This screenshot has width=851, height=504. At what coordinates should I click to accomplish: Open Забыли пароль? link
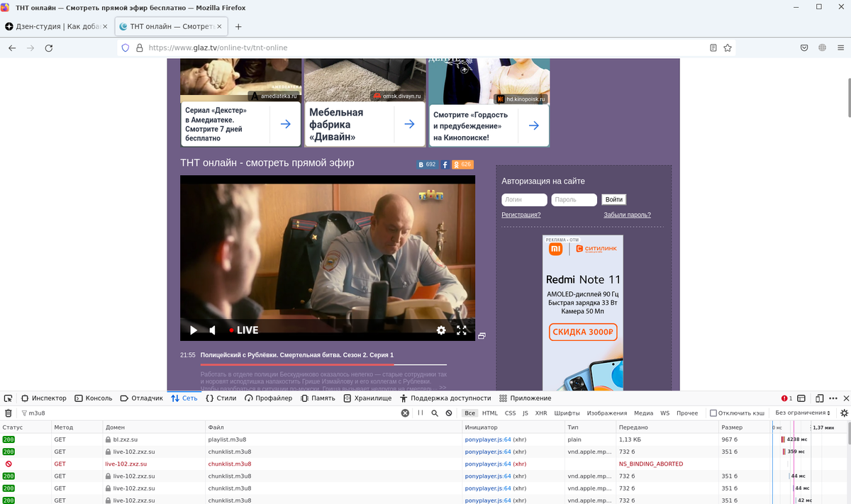(627, 215)
